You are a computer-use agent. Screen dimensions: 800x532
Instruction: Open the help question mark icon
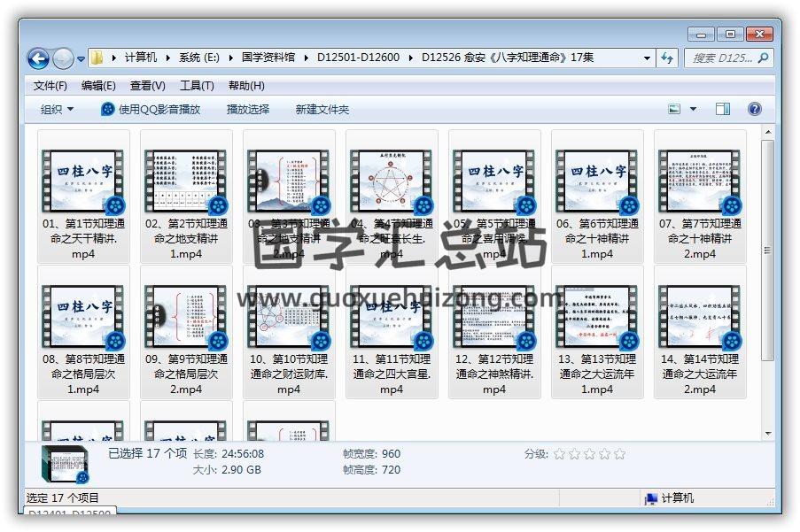point(754,109)
